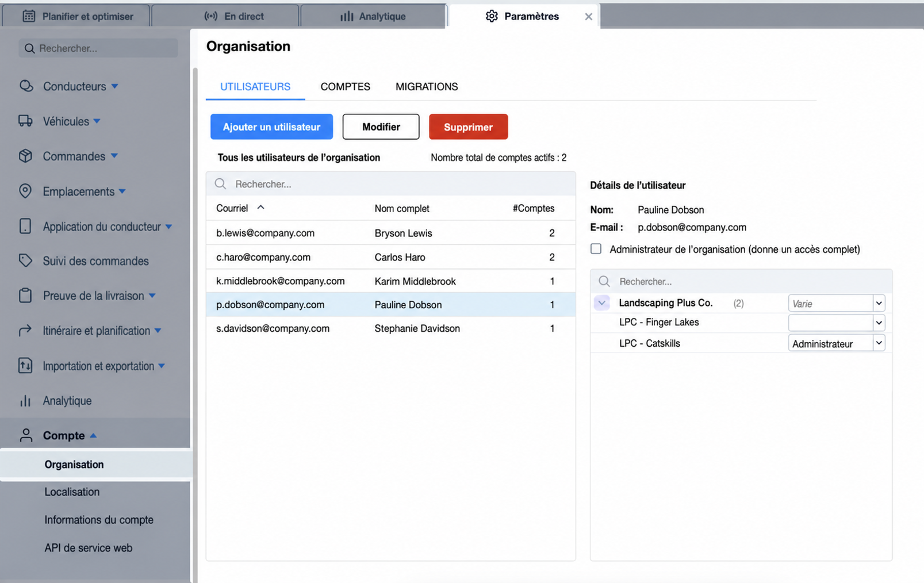The height and width of the screenshot is (583, 924).
Task: Click the account details search magnifier icon
Action: [604, 281]
